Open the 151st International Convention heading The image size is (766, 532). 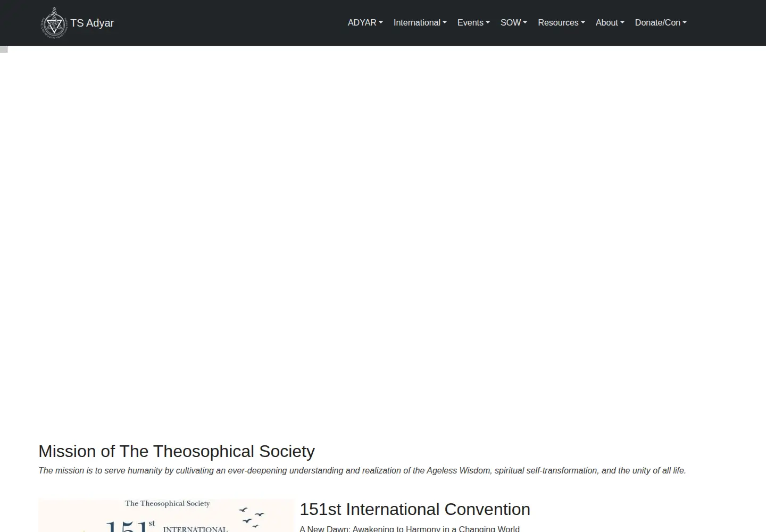pyautogui.click(x=415, y=509)
